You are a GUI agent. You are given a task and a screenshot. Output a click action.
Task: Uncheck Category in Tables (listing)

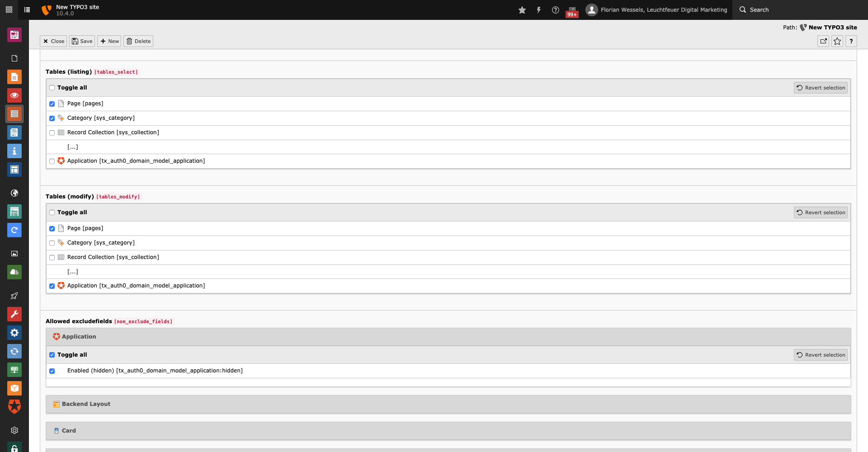(x=52, y=118)
